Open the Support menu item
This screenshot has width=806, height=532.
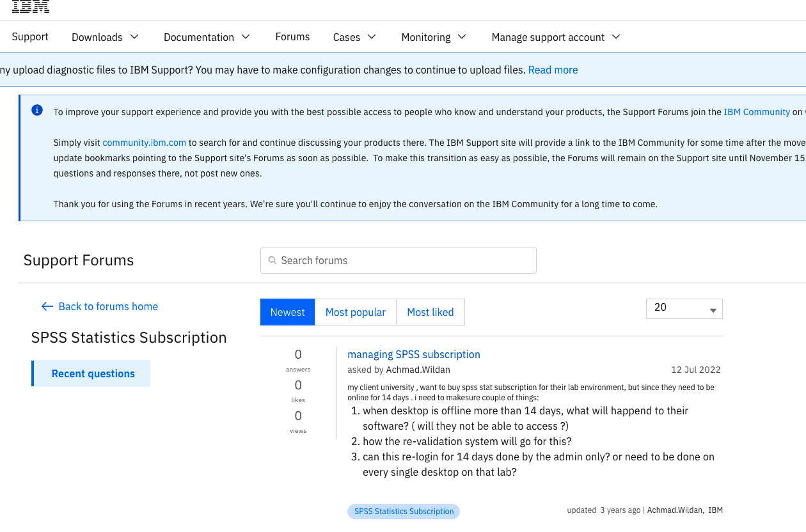point(30,36)
